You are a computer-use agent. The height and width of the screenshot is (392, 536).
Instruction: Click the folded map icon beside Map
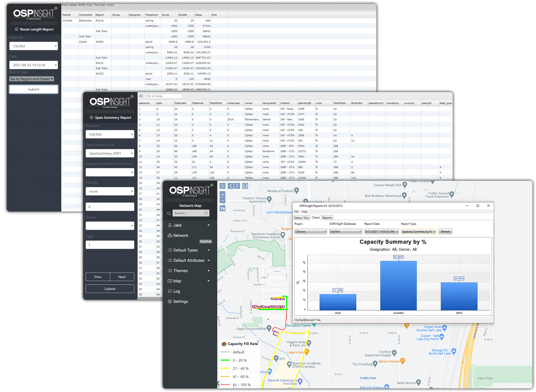click(x=170, y=281)
